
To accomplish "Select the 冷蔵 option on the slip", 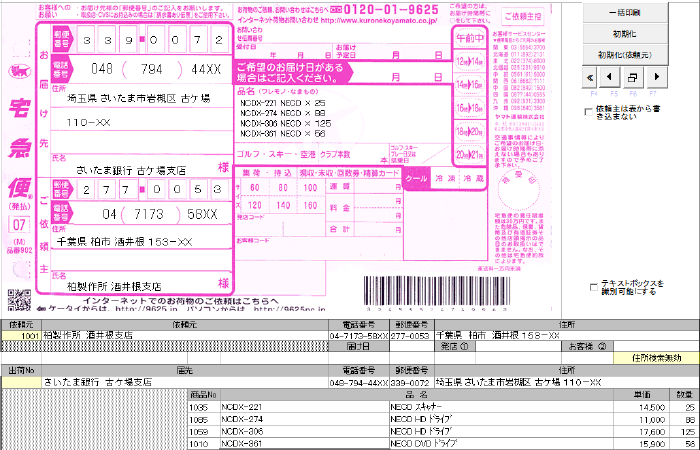I will (x=473, y=179).
